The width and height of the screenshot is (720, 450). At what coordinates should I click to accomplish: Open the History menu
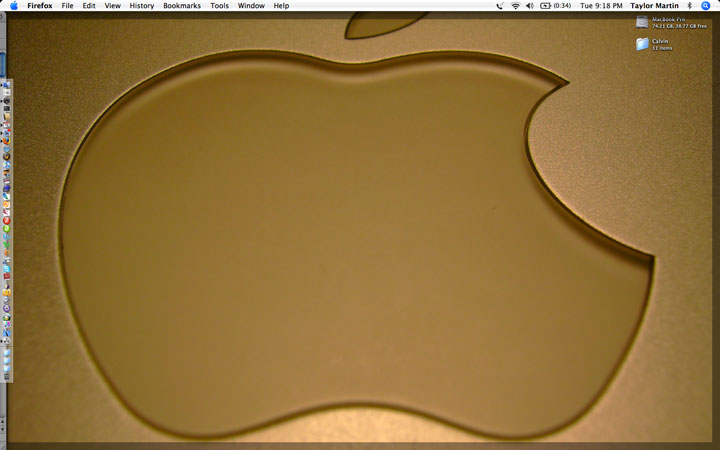coord(141,6)
